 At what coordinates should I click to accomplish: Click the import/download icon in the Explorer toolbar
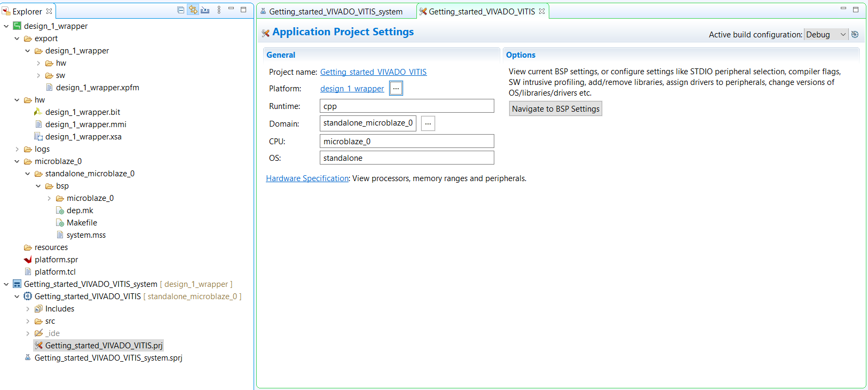(205, 10)
